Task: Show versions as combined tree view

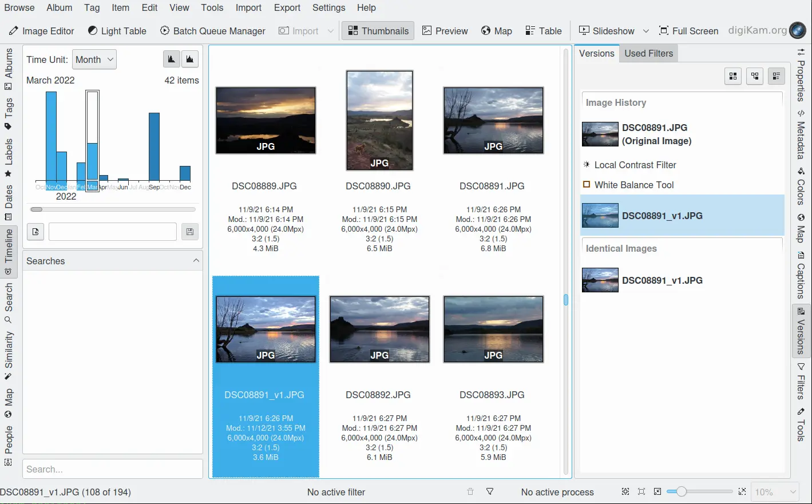Action: tap(777, 76)
